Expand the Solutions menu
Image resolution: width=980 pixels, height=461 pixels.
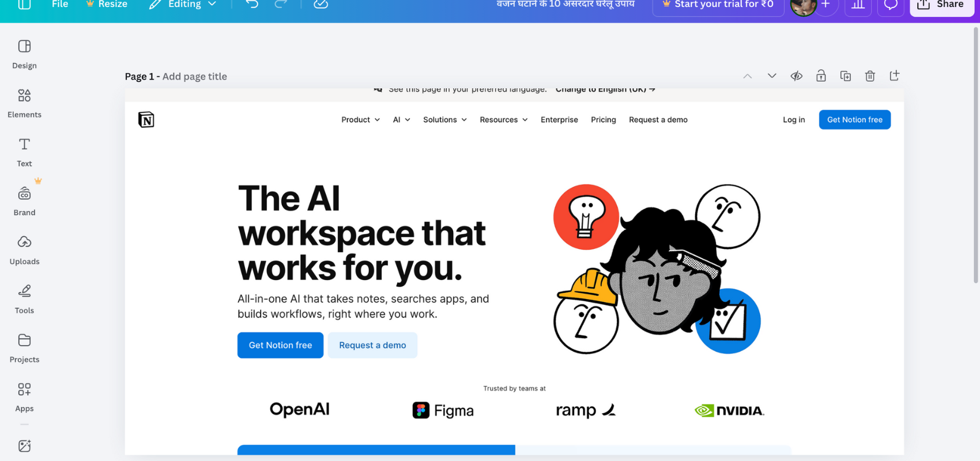[444, 120]
